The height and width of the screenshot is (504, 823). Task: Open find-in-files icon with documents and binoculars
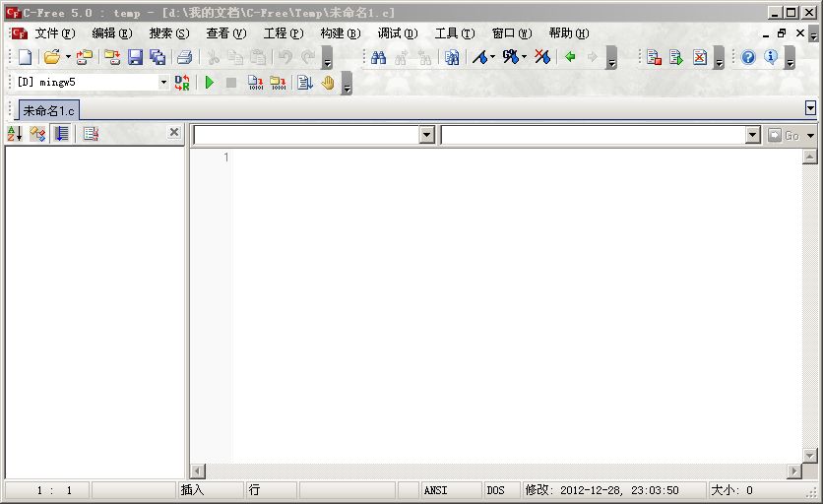(452, 57)
